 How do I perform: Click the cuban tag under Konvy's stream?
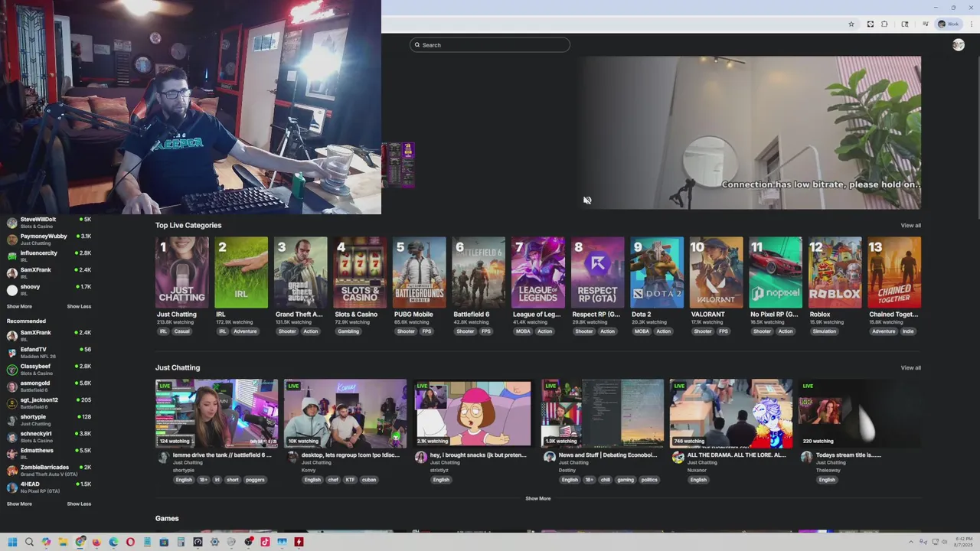[369, 480]
